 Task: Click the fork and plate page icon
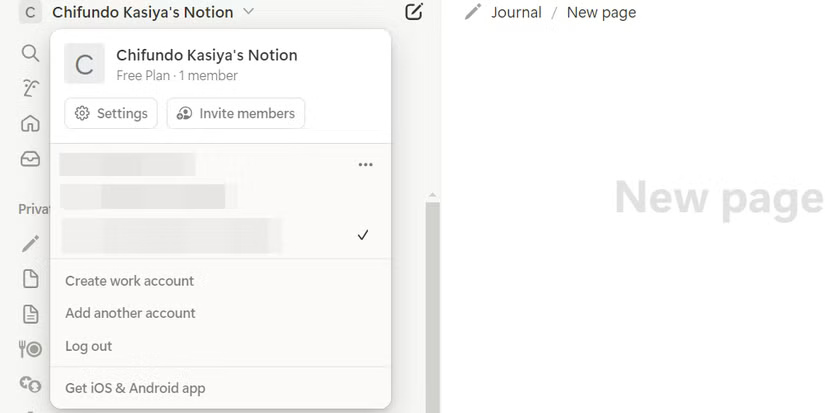[30, 349]
